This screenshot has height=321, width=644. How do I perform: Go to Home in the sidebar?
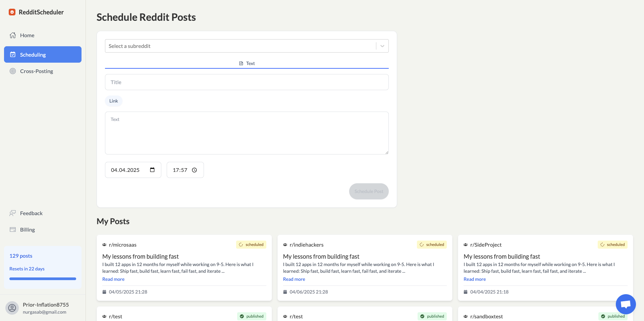click(43, 35)
